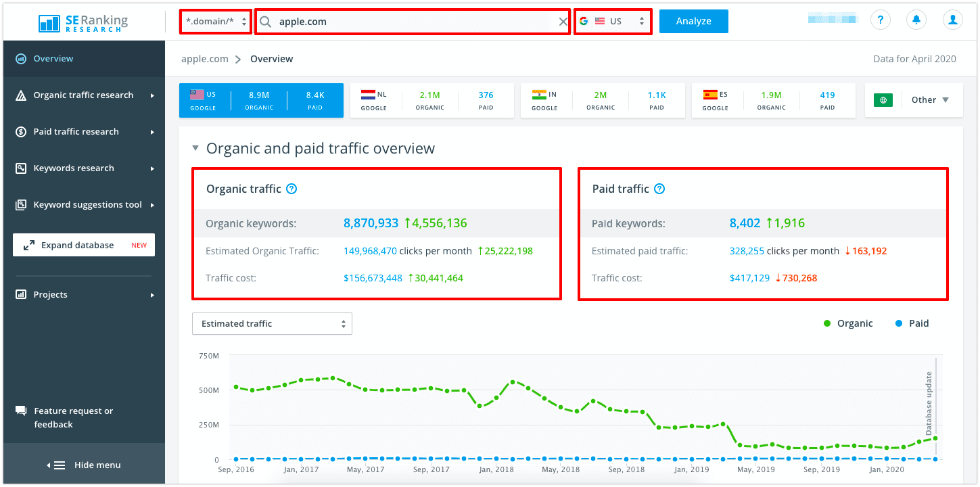This screenshot has height=487, width=980.
Task: Select the ES Google database tab
Action: coord(773,100)
